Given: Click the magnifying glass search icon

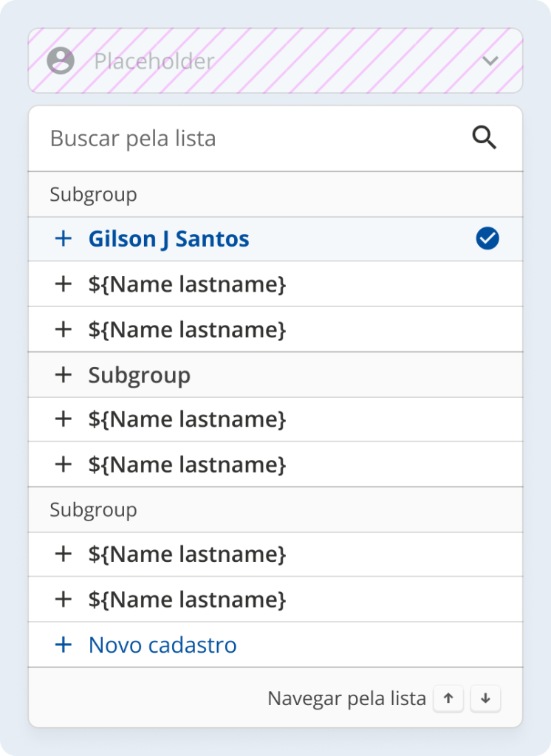Looking at the screenshot, I should [x=485, y=138].
